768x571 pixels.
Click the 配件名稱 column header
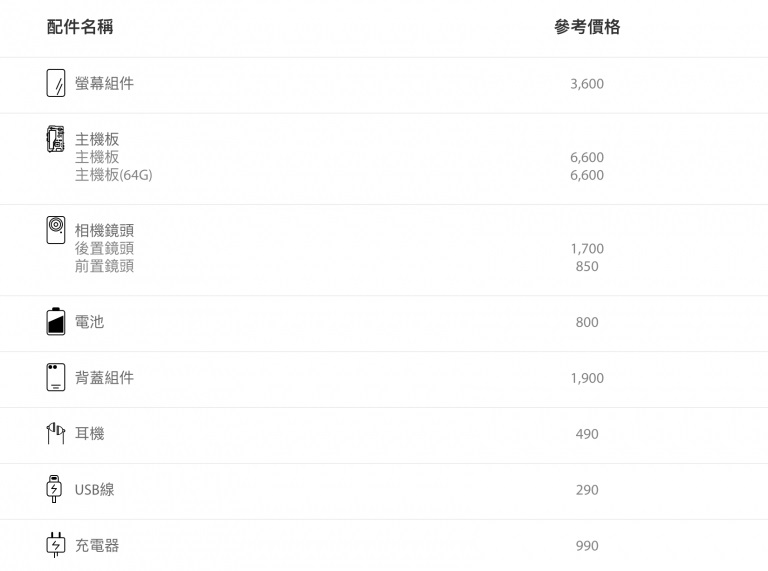point(80,27)
